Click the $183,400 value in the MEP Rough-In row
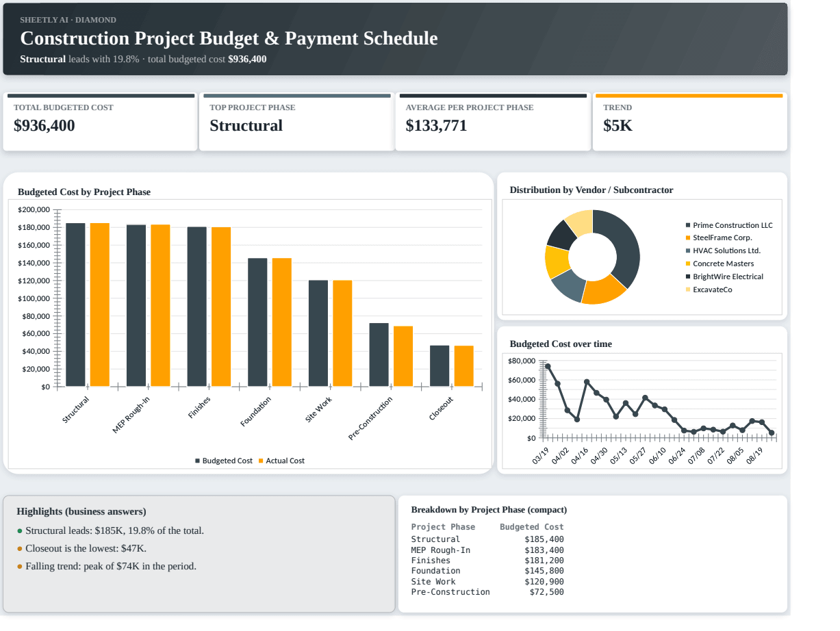This screenshot has width=840, height=631. tap(544, 550)
